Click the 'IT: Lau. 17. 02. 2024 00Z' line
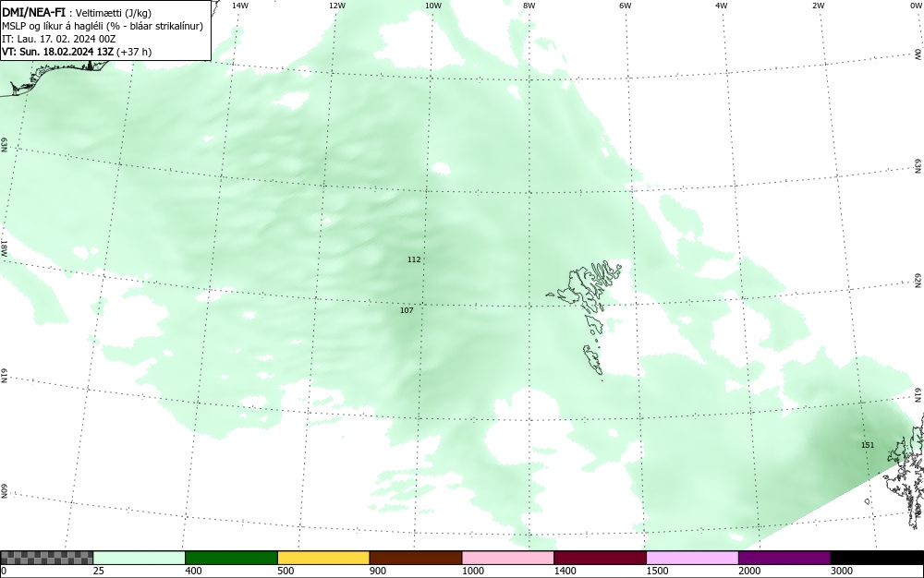The height and width of the screenshot is (578, 924). [x=59, y=39]
